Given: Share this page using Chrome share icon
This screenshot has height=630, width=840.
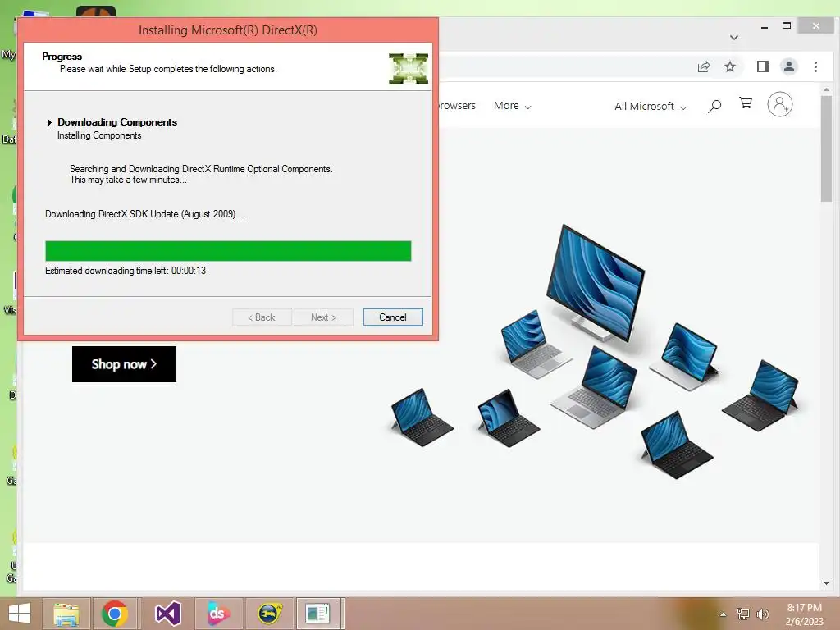Looking at the screenshot, I should coord(703,67).
